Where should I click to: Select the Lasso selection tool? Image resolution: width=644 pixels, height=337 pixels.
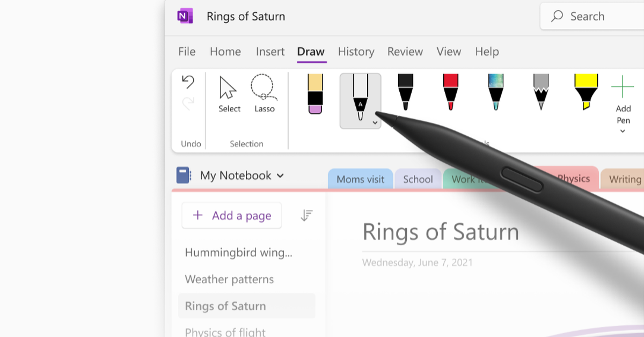click(x=264, y=97)
